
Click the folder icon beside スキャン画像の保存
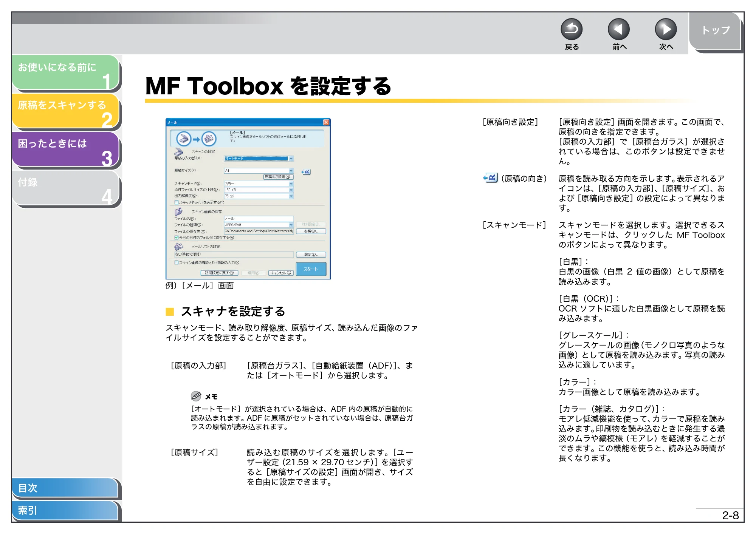point(178,211)
